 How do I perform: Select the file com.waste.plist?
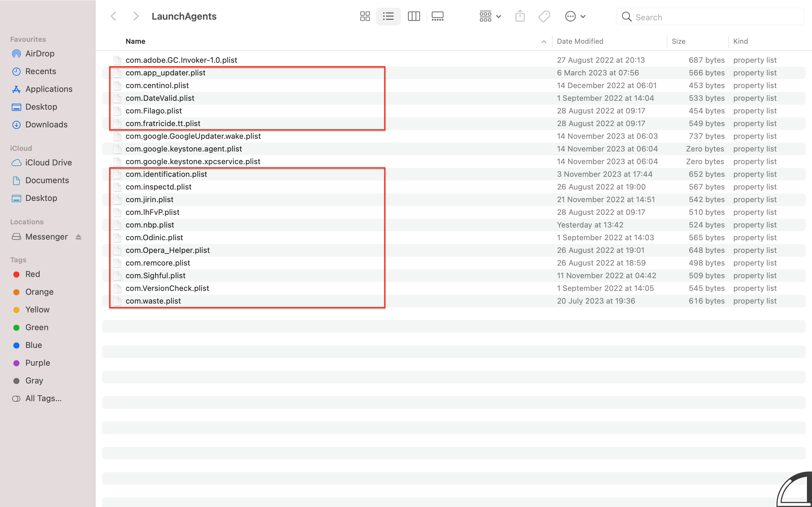click(153, 301)
